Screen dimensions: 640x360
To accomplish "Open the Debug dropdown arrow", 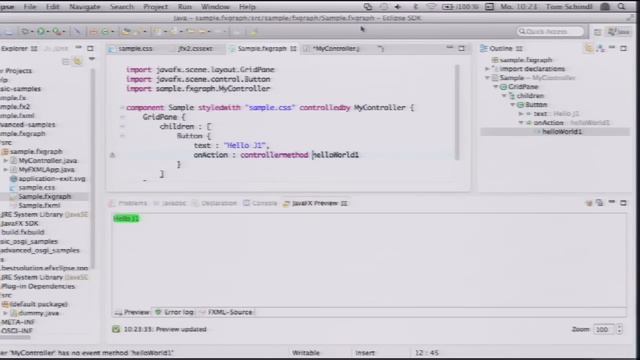I will point(32,32).
